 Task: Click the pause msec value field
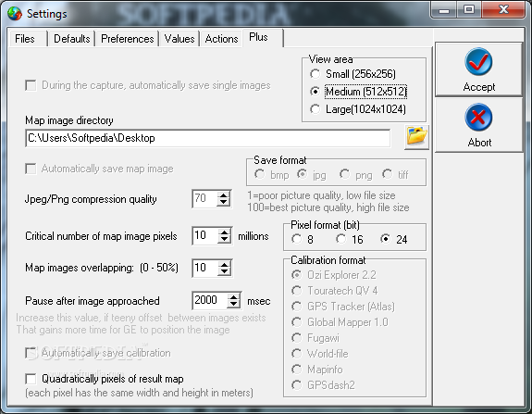210,300
